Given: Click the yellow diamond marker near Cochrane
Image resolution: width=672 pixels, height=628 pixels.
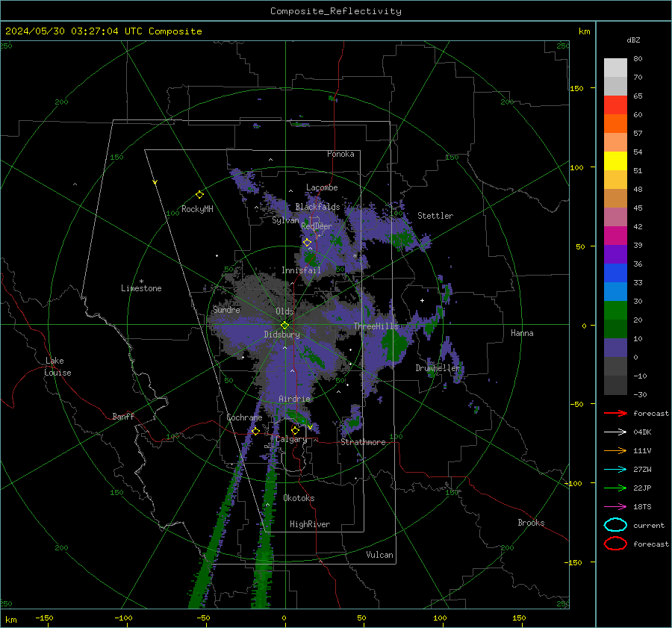Looking at the screenshot, I should click(255, 431).
